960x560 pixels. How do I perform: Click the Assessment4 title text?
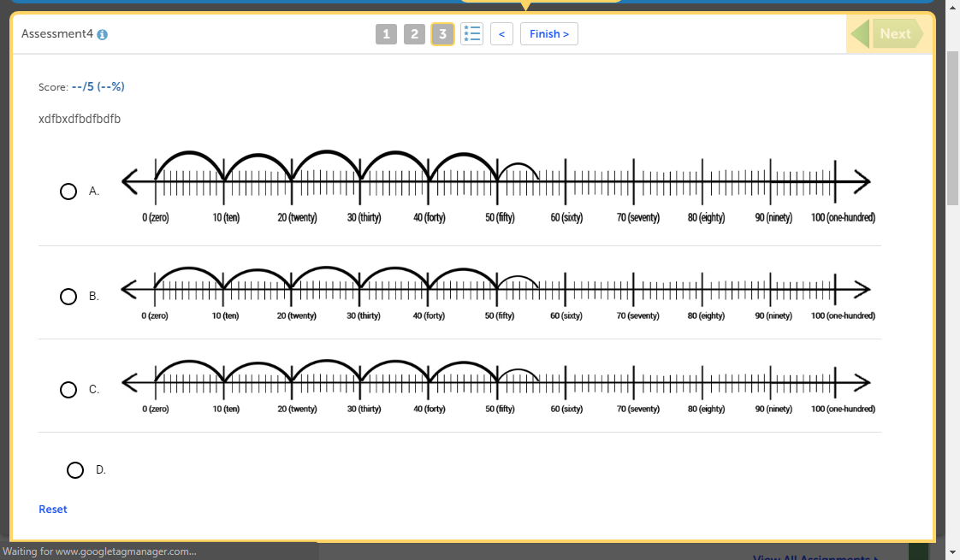[x=57, y=33]
